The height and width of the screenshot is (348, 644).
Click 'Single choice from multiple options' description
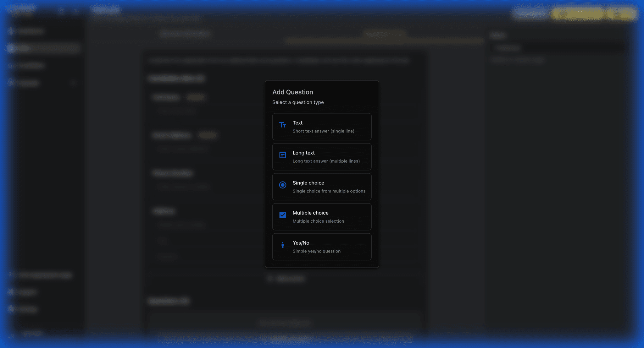tap(329, 191)
